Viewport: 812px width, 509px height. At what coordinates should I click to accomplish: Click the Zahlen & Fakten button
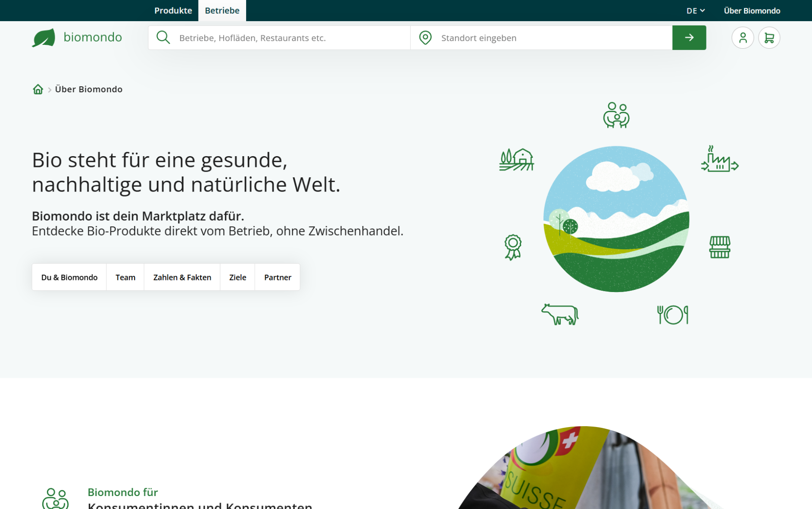(x=182, y=277)
